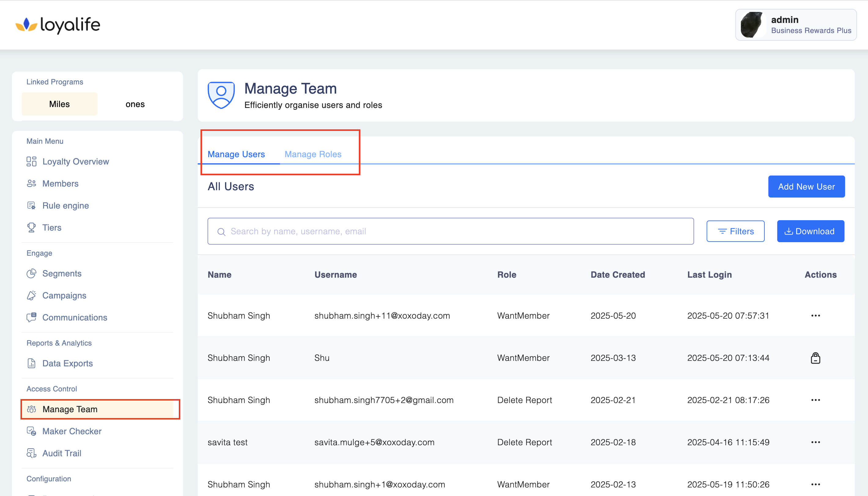Switch to the Manage Roles tab

312,154
